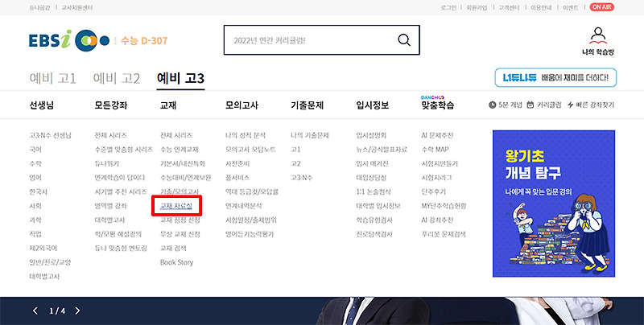Open 듀나 맞춤형 멘토링 link
The height and width of the screenshot is (325, 644).
click(120, 249)
